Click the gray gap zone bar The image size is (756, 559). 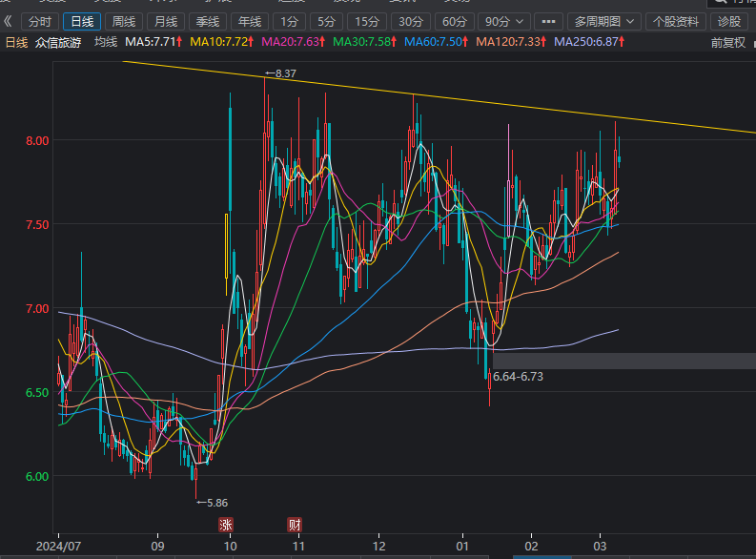click(648, 361)
